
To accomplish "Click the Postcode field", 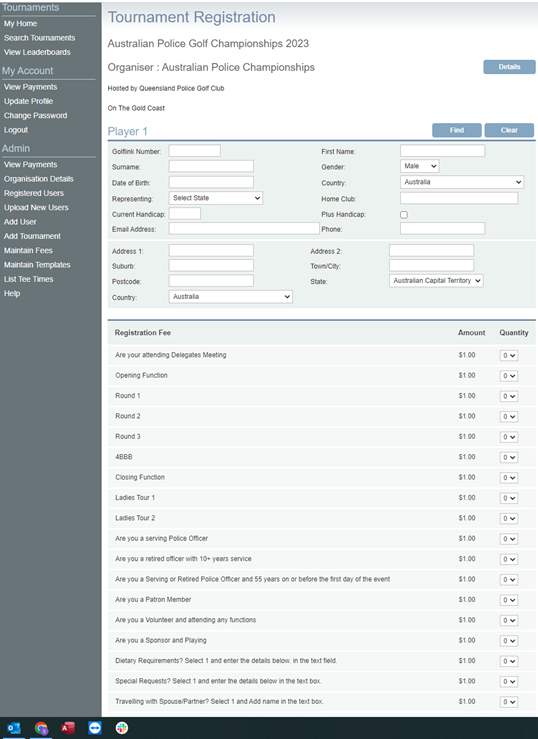I will coord(211,281).
